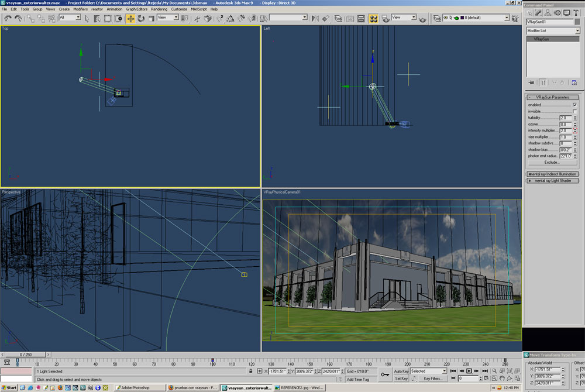
Task: Select the Select and Link tool
Action: click(x=30, y=18)
